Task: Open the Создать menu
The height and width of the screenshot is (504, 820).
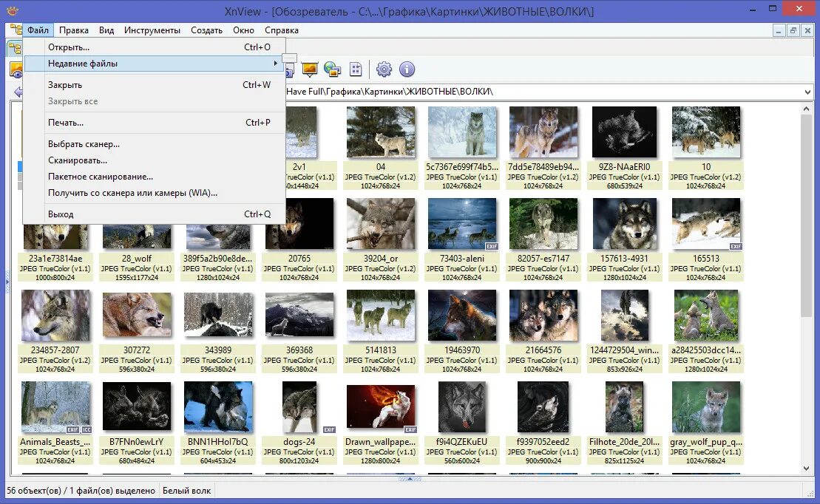Action: [x=206, y=30]
